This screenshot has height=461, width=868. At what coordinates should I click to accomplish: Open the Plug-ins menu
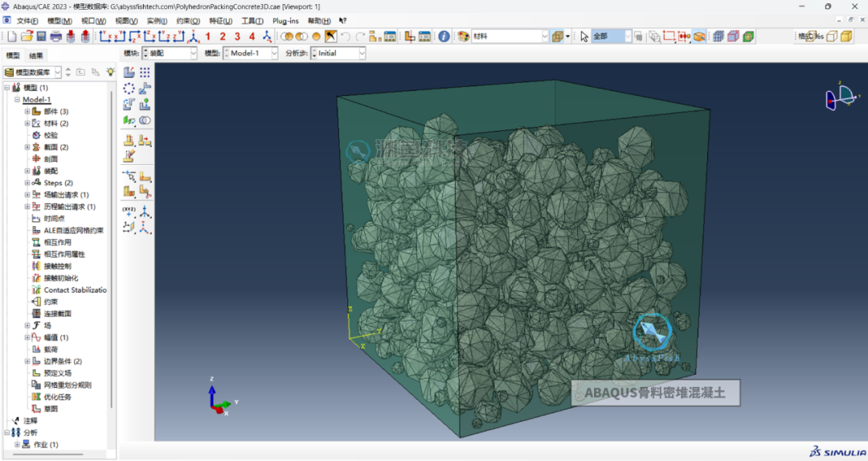285,21
